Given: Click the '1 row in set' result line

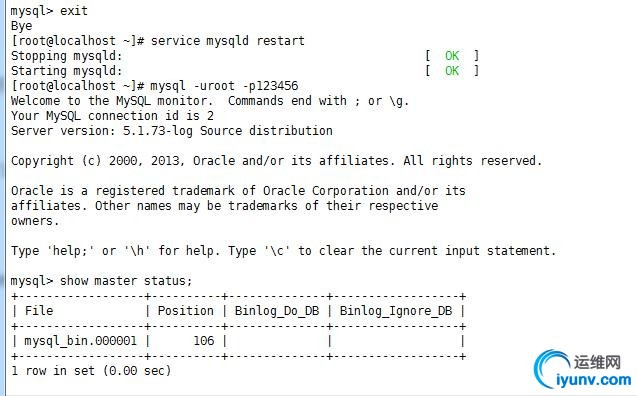Looking at the screenshot, I should pyautogui.click(x=91, y=371).
